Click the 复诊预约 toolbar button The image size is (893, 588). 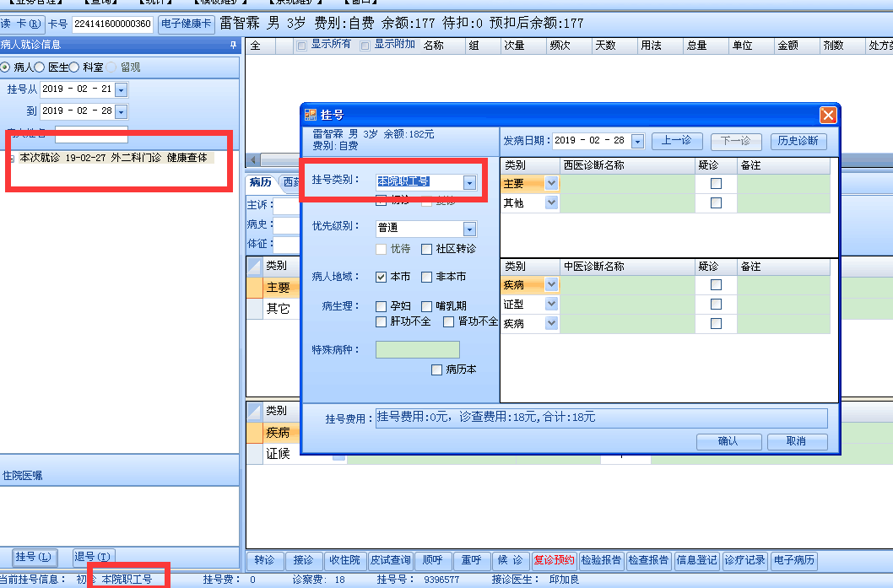coord(555,560)
